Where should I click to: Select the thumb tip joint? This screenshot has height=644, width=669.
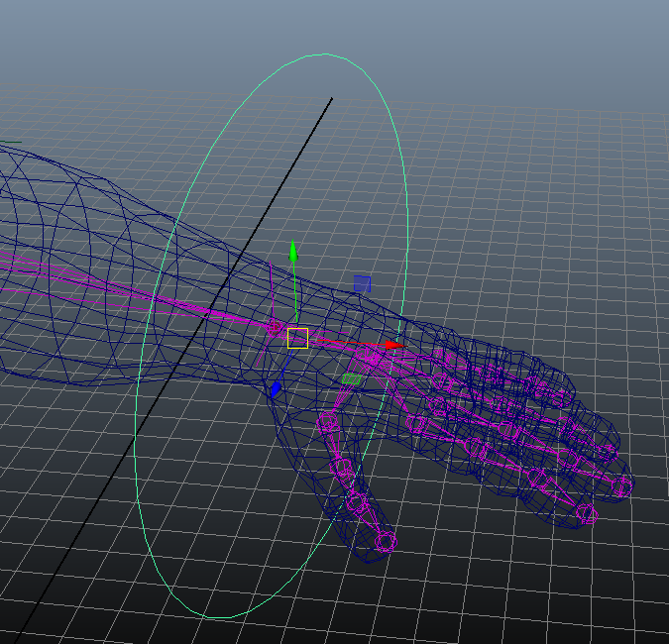point(386,542)
